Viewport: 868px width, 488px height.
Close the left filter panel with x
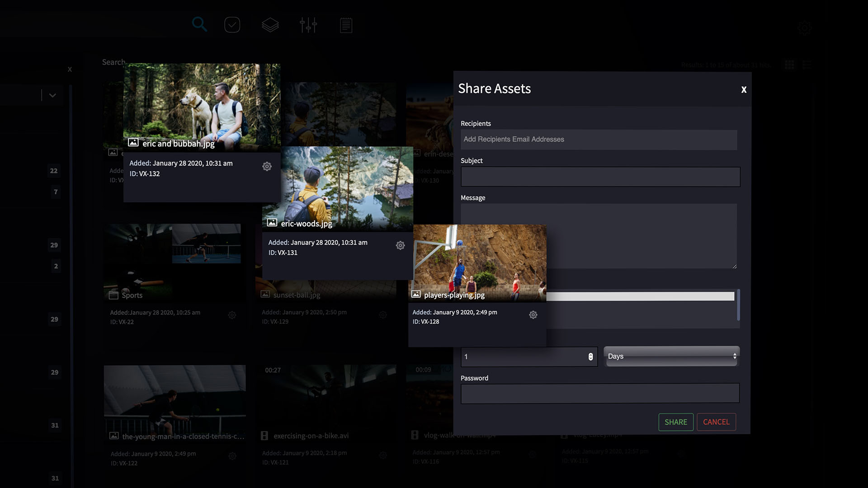click(70, 69)
